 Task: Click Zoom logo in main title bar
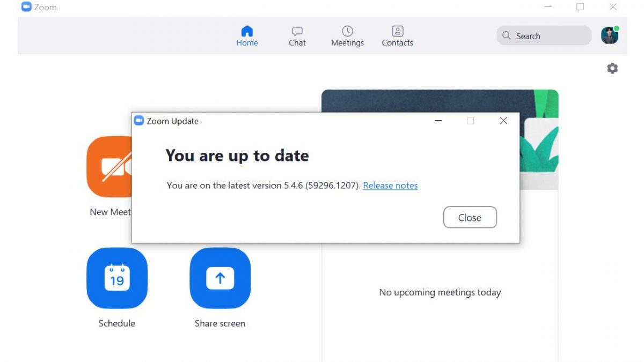(x=26, y=7)
